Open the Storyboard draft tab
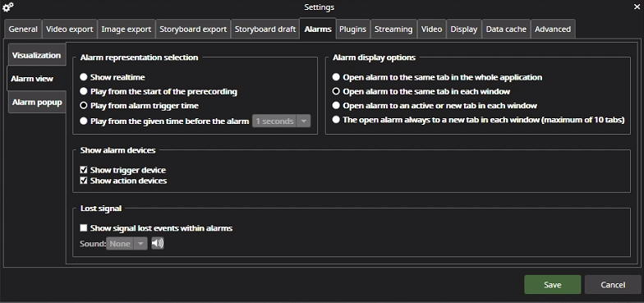The image size is (644, 303). click(265, 30)
